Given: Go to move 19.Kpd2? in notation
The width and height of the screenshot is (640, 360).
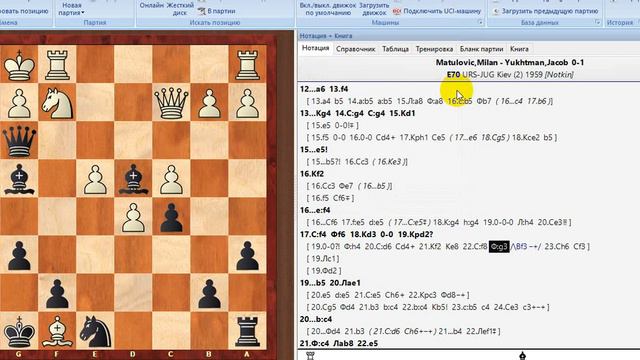Looking at the screenshot, I should pyautogui.click(x=416, y=234).
